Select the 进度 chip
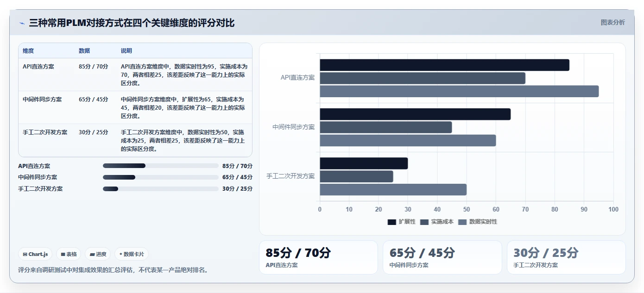 98,254
